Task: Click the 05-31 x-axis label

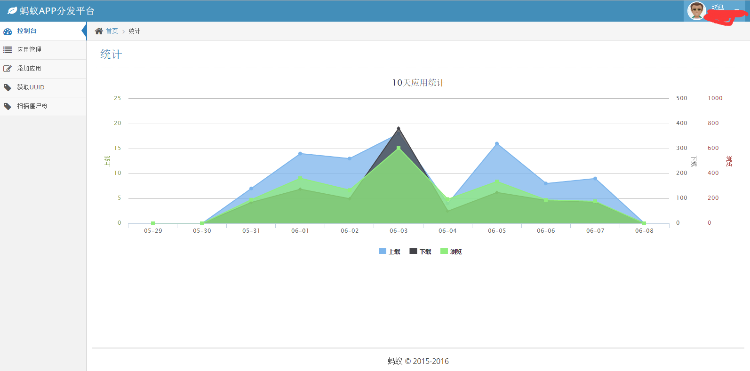Action: click(x=251, y=230)
